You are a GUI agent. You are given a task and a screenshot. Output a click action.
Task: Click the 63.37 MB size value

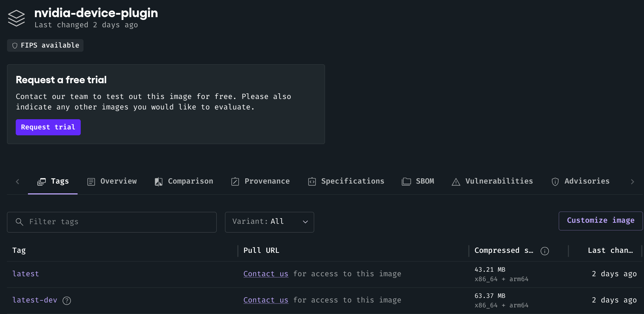point(490,296)
